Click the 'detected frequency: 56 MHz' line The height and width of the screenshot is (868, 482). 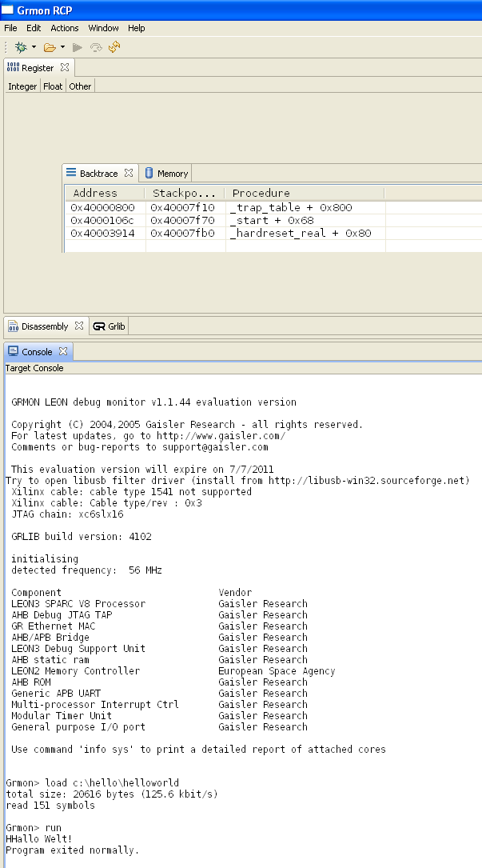86,570
